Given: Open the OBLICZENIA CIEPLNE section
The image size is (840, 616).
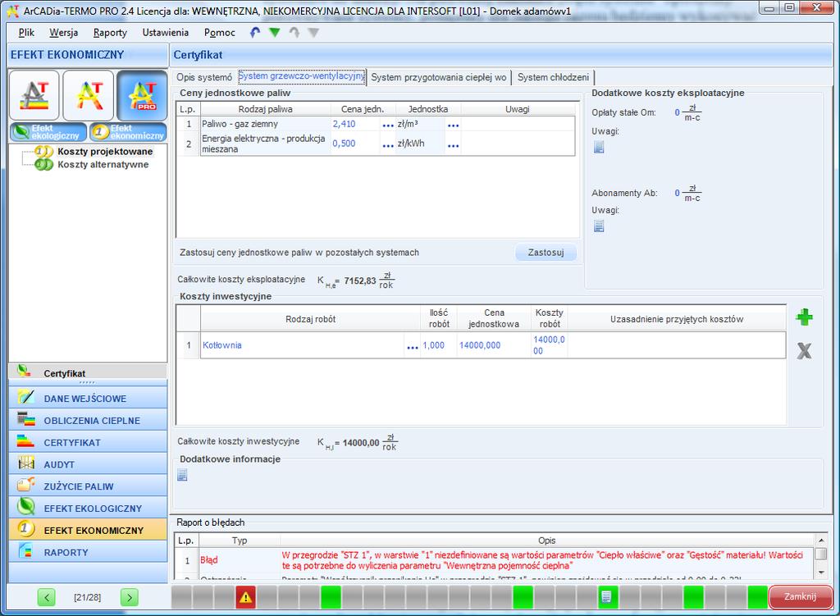Looking at the screenshot, I should (88, 420).
